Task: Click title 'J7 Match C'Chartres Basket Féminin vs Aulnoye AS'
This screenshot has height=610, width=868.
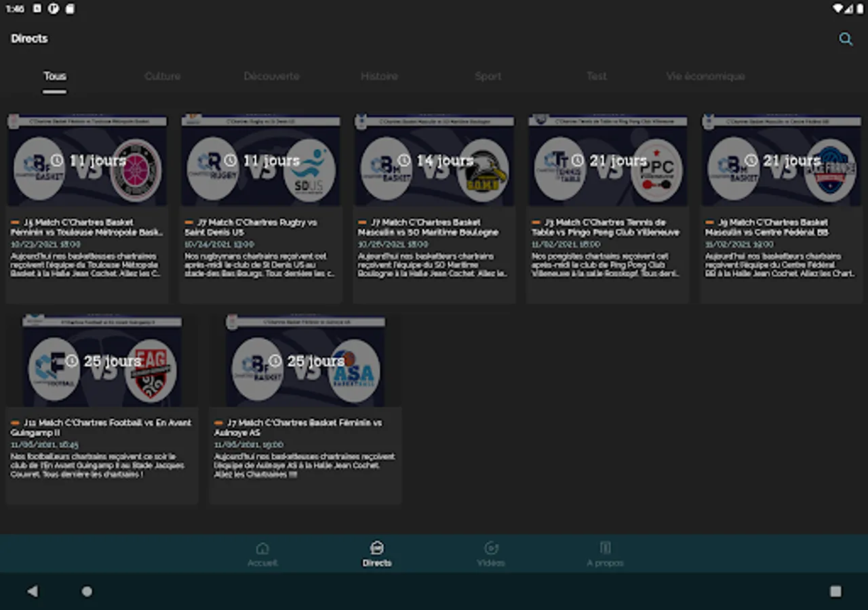Action: click(x=298, y=428)
